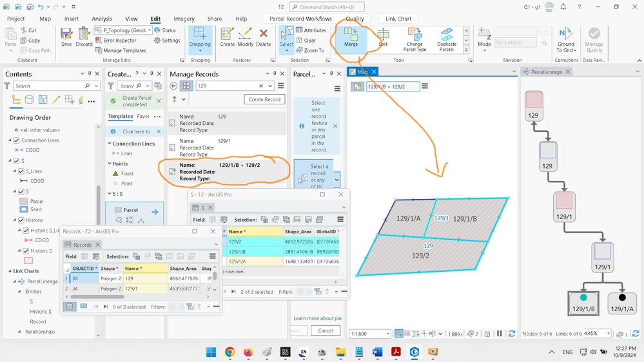Screen dimensions: 644x362
Task: Collapse the Connection Lines template group
Action: tap(110, 144)
